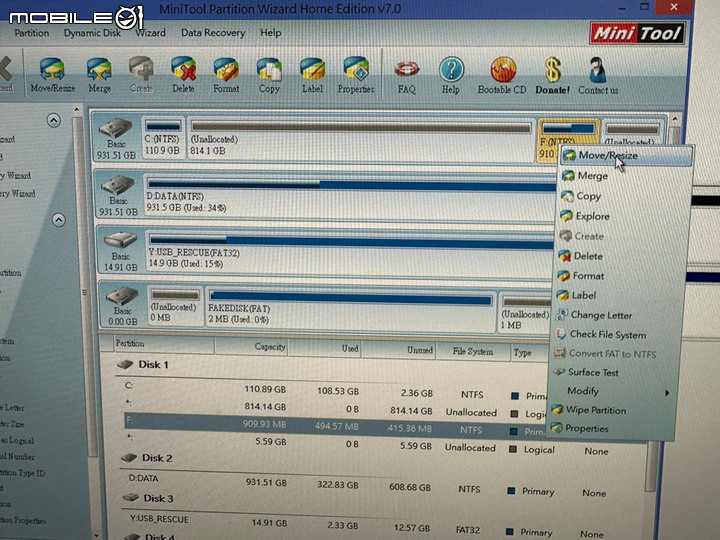Open the FAQ lifebuoy icon
Image resolution: width=720 pixels, height=540 pixels.
pos(407,77)
